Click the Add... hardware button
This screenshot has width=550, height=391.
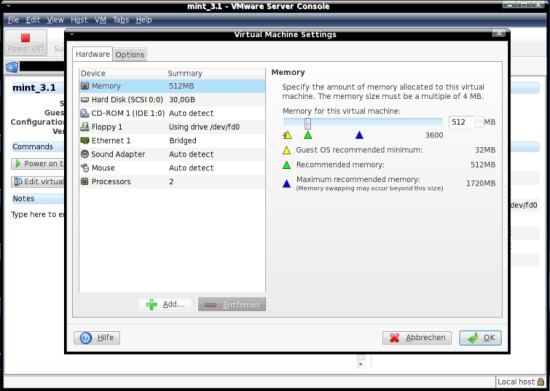(x=165, y=304)
